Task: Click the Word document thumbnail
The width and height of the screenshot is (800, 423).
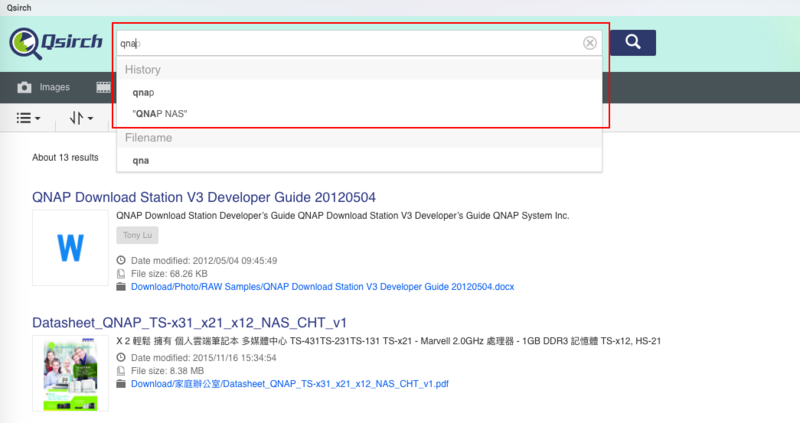Action: (x=70, y=248)
